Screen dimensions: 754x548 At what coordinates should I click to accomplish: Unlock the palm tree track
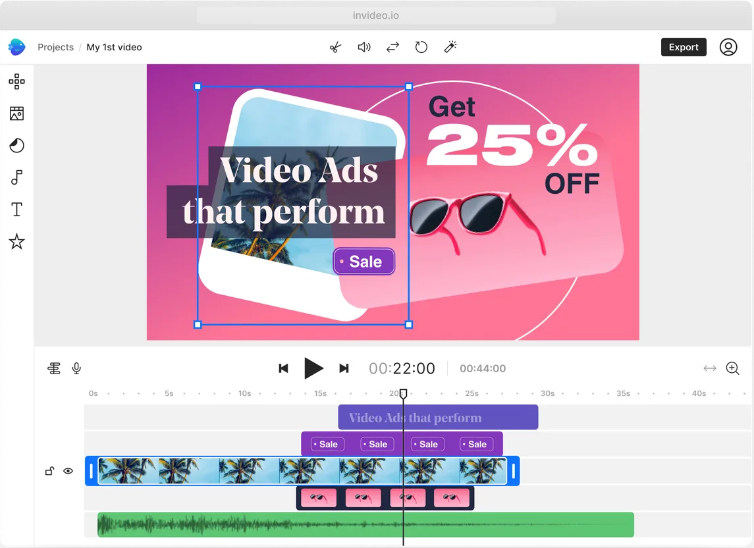point(50,471)
